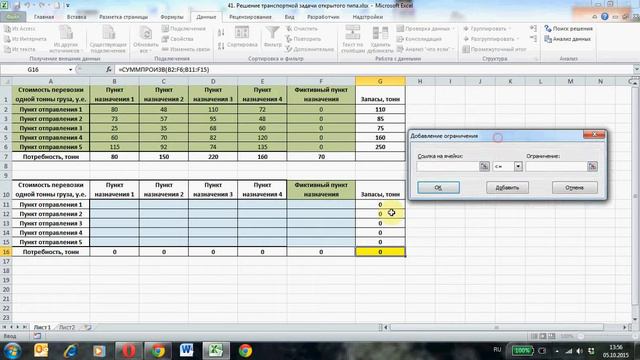The width and height of the screenshot is (640, 360).
Task: Click range selector icon beside cell reference field
Action: (484, 166)
